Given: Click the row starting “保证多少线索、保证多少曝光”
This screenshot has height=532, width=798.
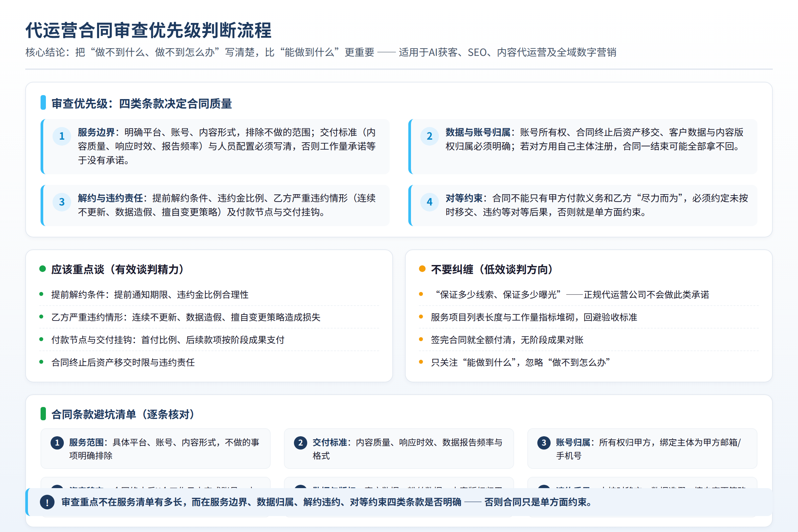Looking at the screenshot, I should tap(589, 295).
